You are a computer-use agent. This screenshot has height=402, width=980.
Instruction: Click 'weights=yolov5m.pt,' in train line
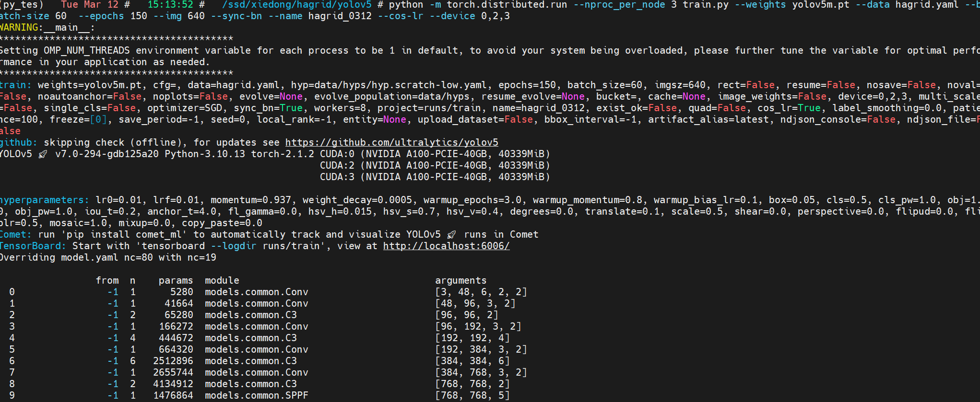93,85
